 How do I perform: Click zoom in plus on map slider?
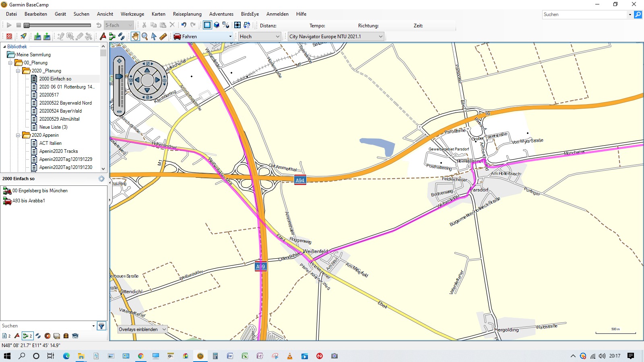pos(119,61)
